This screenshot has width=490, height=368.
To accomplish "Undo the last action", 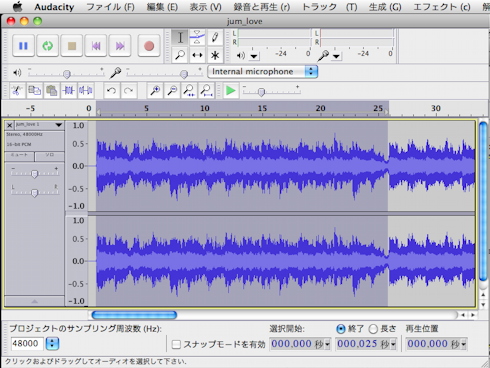I will [112, 90].
